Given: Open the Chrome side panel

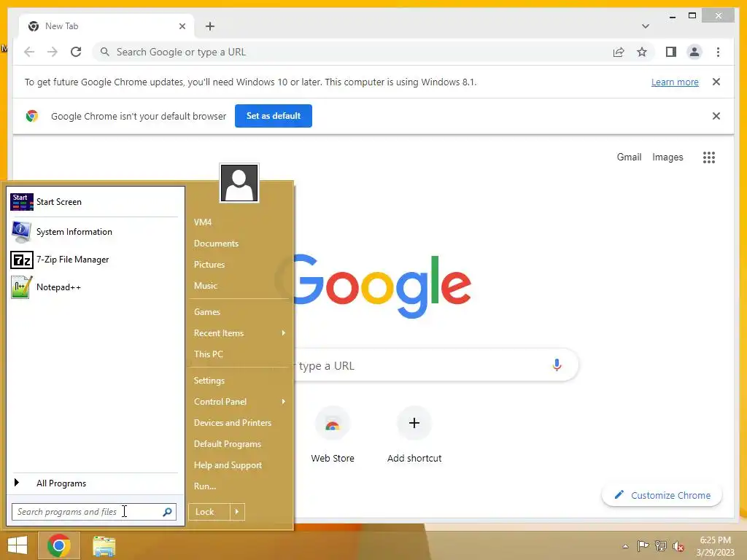Looking at the screenshot, I should pyautogui.click(x=671, y=52).
